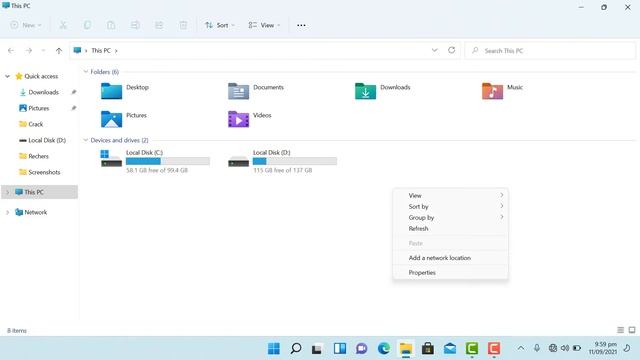Click "115 GB free of 137 GB" text

click(x=282, y=170)
